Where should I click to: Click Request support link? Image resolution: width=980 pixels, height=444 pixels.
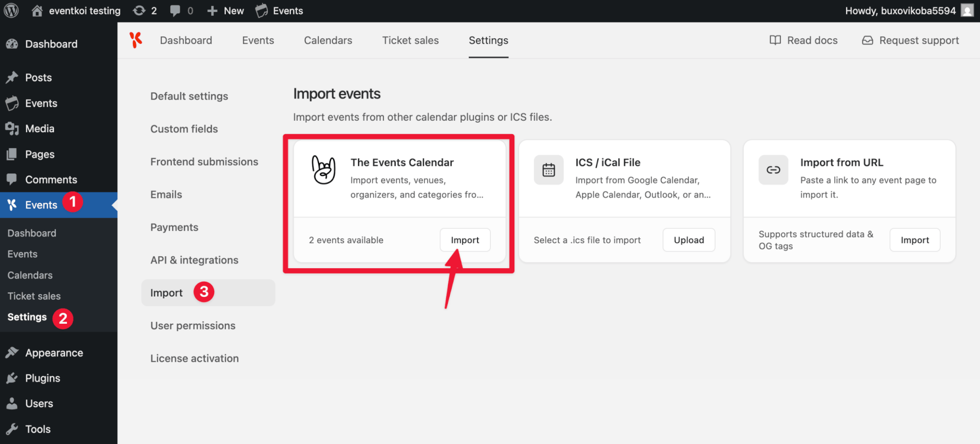click(911, 40)
